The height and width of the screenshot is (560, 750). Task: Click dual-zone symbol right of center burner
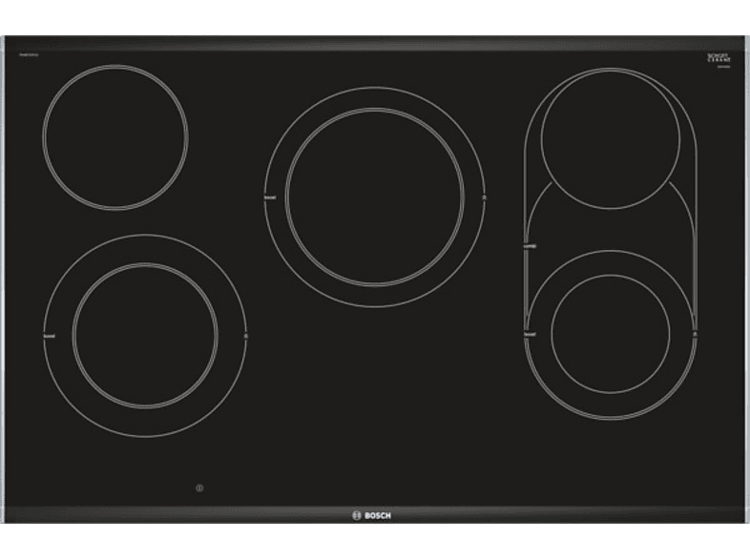click(485, 197)
